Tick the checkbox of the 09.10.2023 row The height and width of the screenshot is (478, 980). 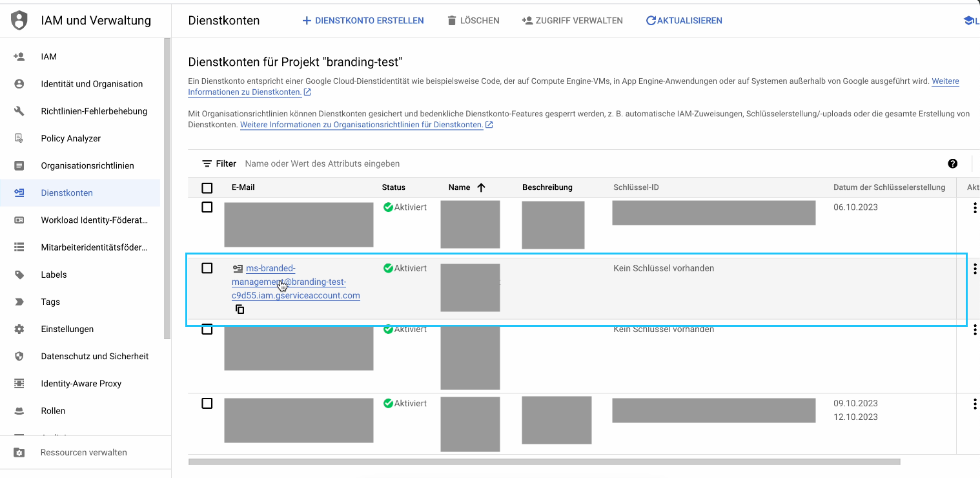pyautogui.click(x=207, y=403)
